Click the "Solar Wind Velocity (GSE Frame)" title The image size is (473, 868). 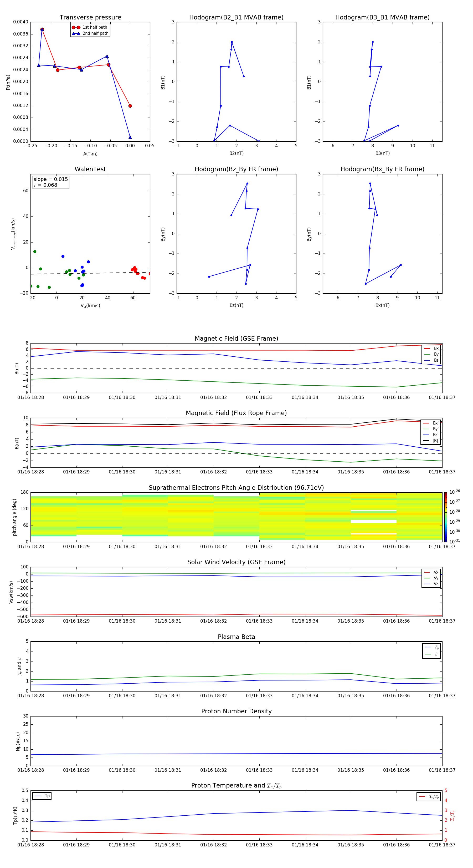click(236, 562)
